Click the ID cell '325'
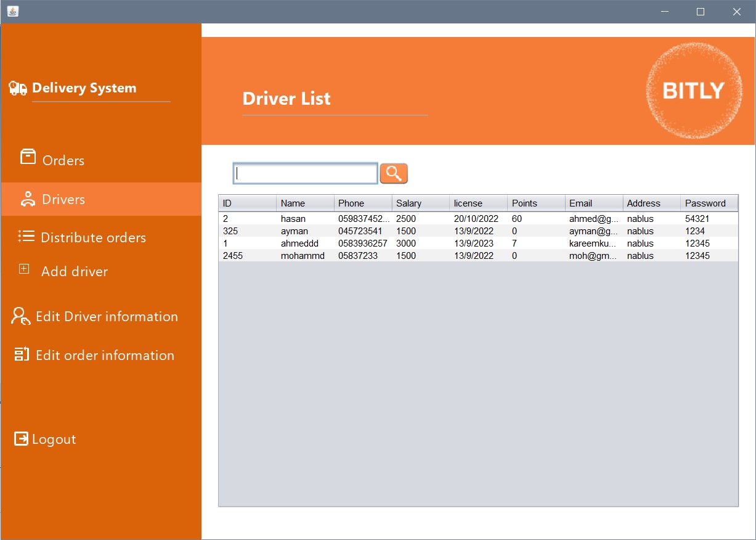Screen dimensions: 756x540 point(248,231)
